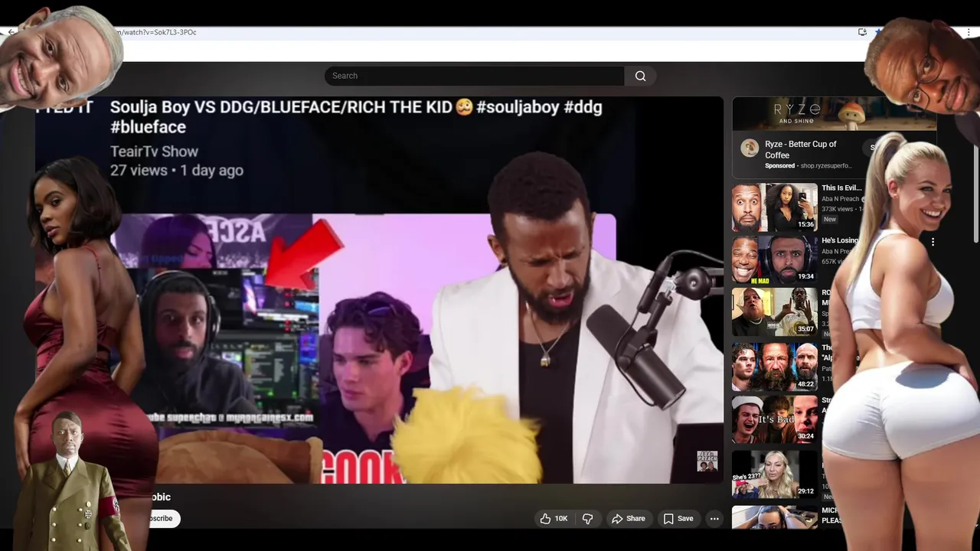Click the '27 views • 1 day ago' text
The width and height of the screenshot is (980, 551).
pyautogui.click(x=177, y=170)
